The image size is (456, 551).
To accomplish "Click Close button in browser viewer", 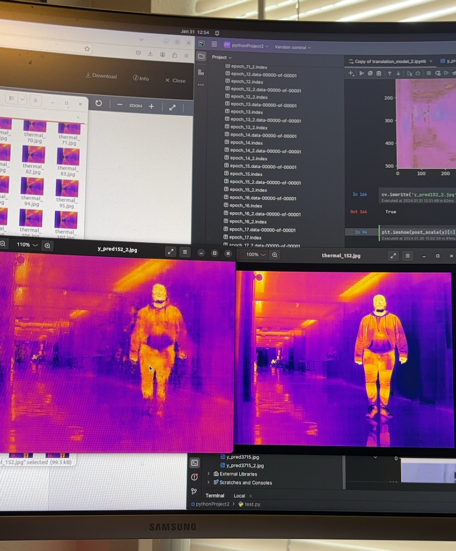I will (175, 80).
